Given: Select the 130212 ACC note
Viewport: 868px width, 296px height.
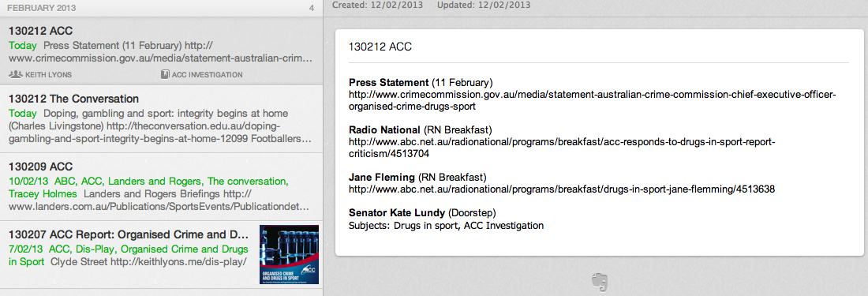Looking at the screenshot, I should coord(161,51).
